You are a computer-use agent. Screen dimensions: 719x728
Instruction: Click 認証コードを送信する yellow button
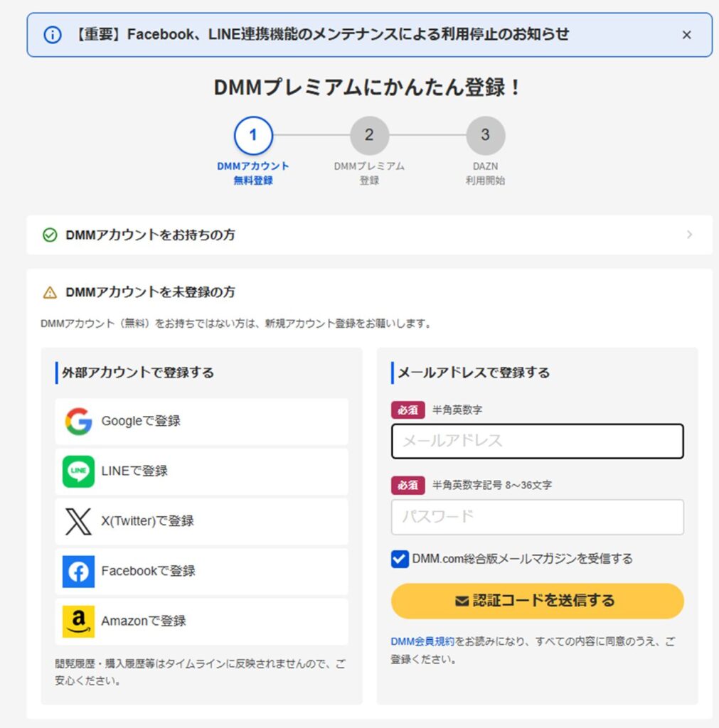tap(538, 601)
